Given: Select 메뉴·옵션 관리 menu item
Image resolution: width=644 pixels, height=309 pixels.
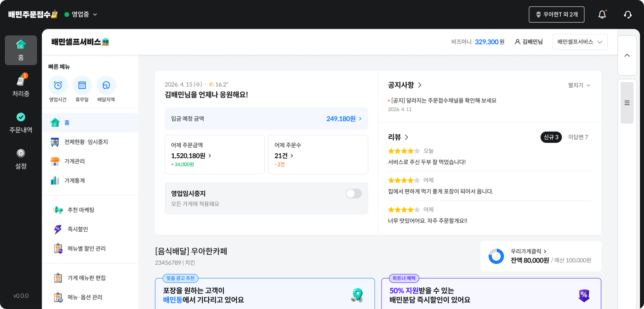Looking at the screenshot, I should point(90,297).
